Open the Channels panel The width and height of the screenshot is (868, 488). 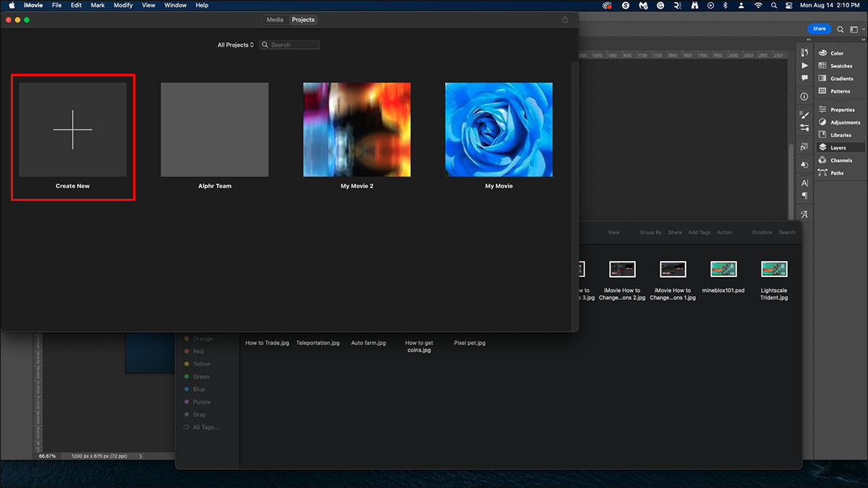pos(839,160)
